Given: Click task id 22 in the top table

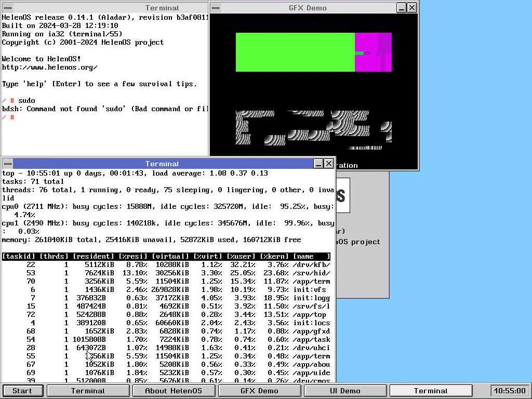Looking at the screenshot, I should coord(31,264).
